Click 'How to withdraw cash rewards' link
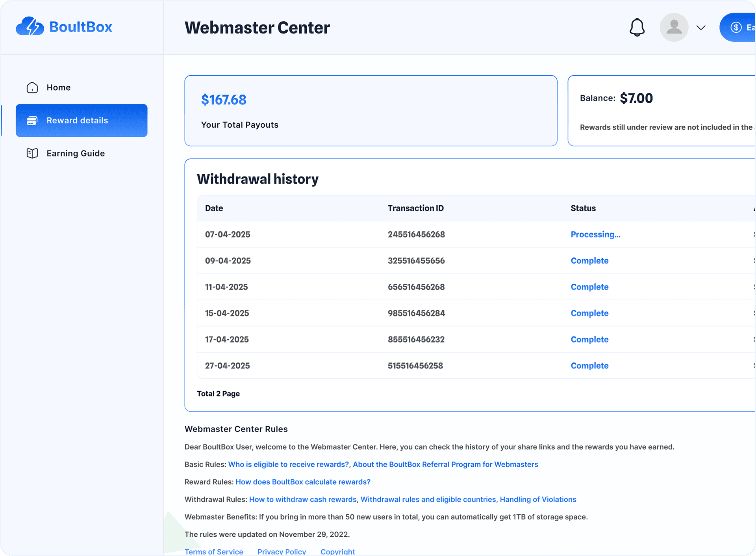Image resolution: width=756 pixels, height=556 pixels. (302, 499)
